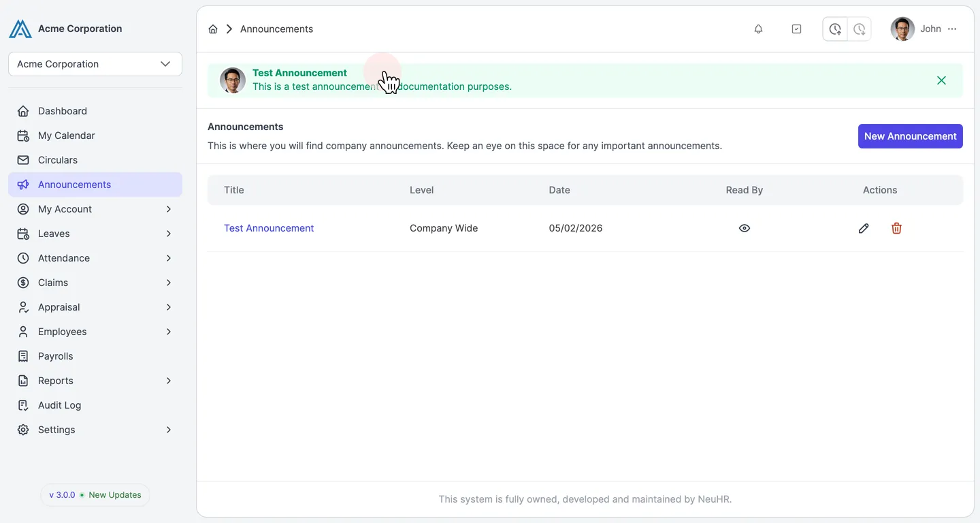The image size is (980, 523).
Task: Click the John username in header
Action: click(x=930, y=29)
